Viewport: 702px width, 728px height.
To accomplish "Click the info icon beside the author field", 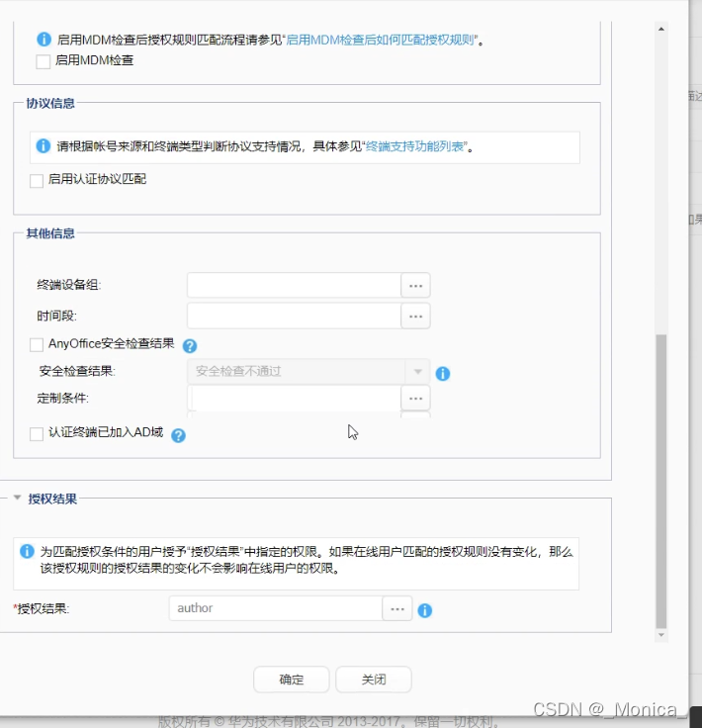I will [x=424, y=610].
